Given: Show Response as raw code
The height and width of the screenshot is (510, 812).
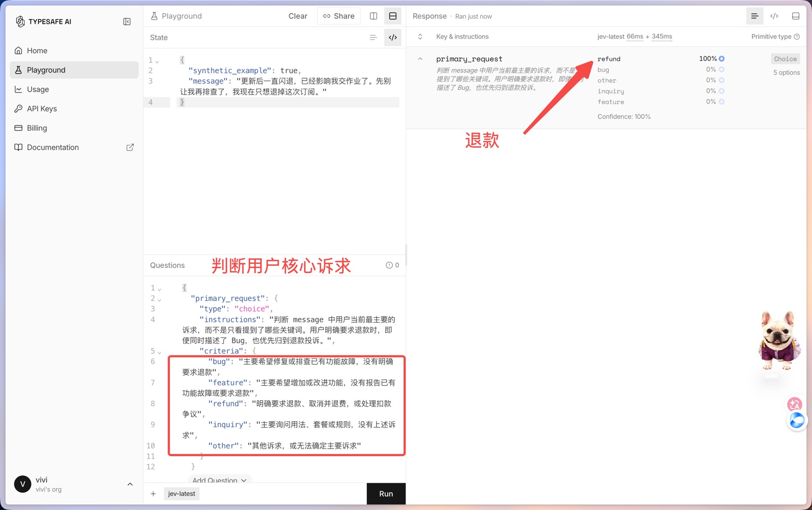Looking at the screenshot, I should (x=774, y=16).
